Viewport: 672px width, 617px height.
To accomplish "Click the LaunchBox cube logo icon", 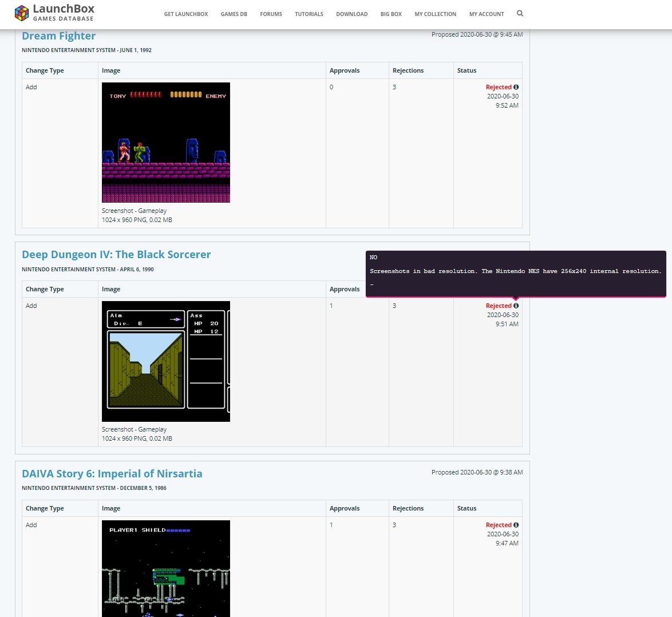I will tap(21, 13).
